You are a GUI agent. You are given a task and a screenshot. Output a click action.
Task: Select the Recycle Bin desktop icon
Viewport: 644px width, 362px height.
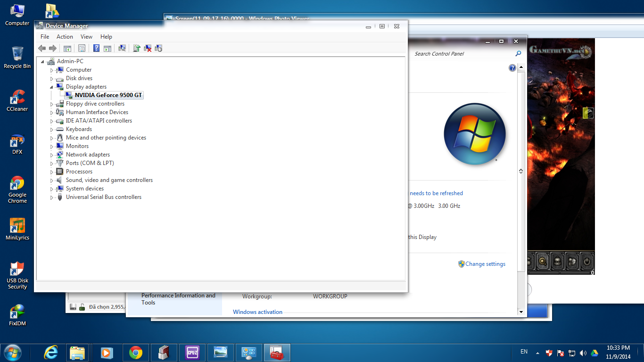click(17, 58)
